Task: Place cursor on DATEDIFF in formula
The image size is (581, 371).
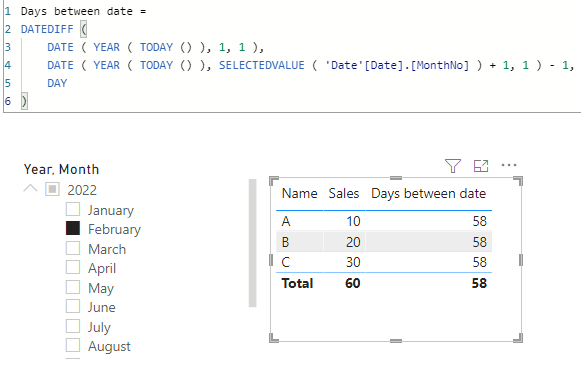Action: tap(47, 29)
